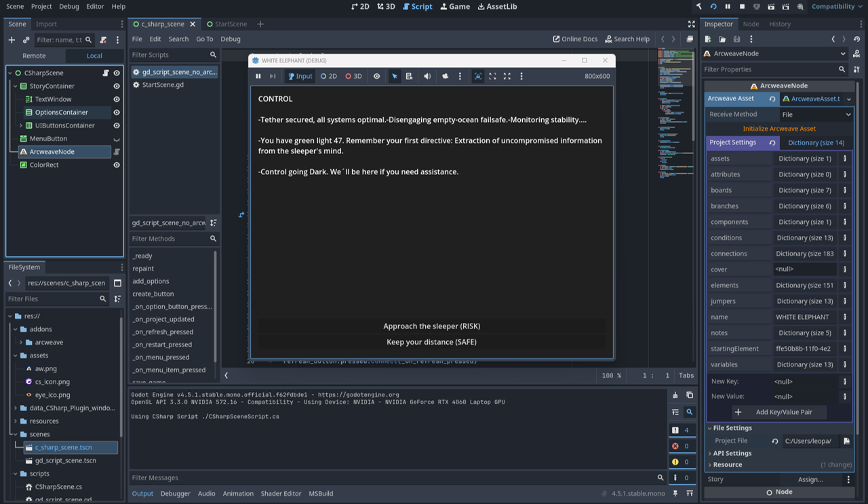Open the Project menu
This screenshot has height=504, width=868.
pyautogui.click(x=42, y=6)
